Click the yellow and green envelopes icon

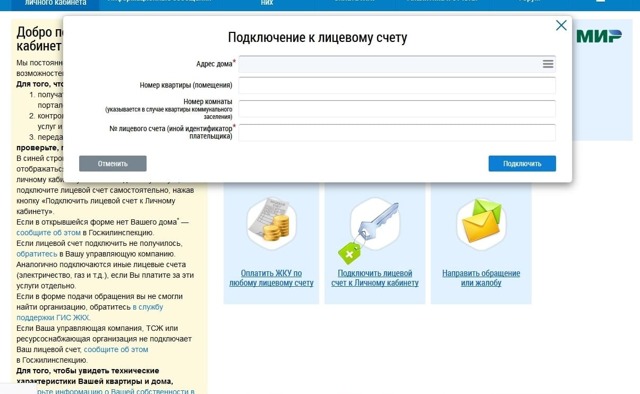[x=481, y=224]
